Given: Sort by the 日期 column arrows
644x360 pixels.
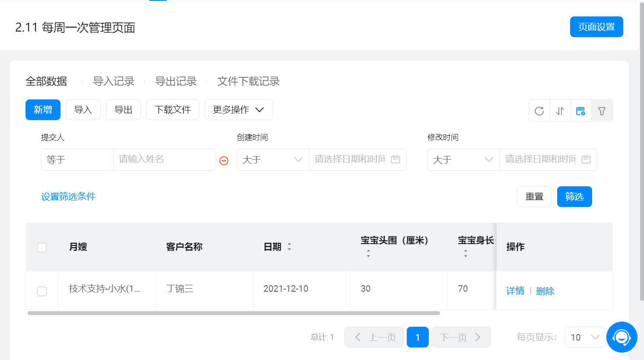Looking at the screenshot, I should coord(289,247).
